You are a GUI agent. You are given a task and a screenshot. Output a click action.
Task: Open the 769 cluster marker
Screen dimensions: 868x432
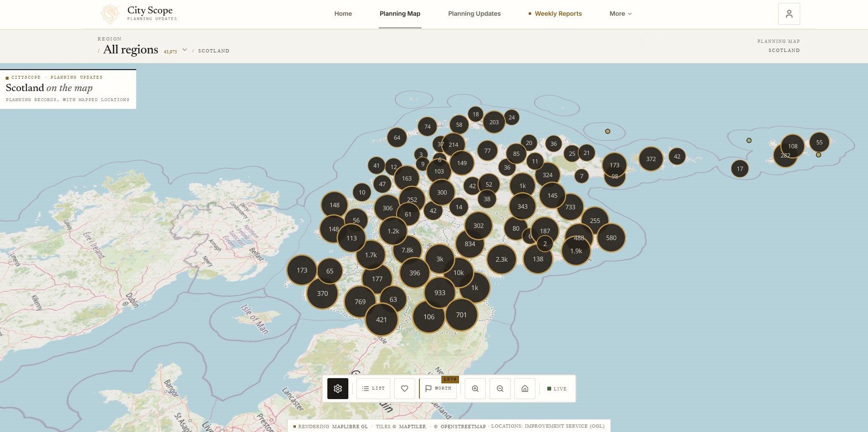pyautogui.click(x=360, y=302)
